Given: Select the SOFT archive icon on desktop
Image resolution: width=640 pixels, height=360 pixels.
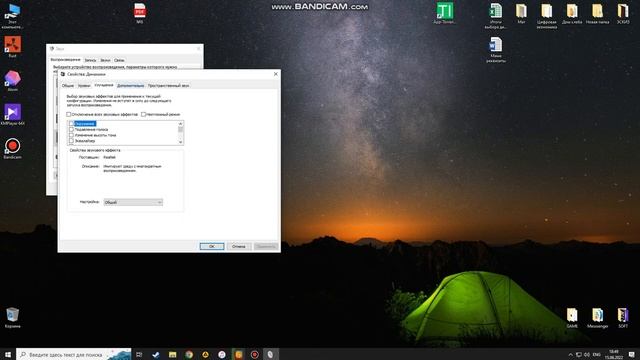Looking at the screenshot, I should [623, 318].
